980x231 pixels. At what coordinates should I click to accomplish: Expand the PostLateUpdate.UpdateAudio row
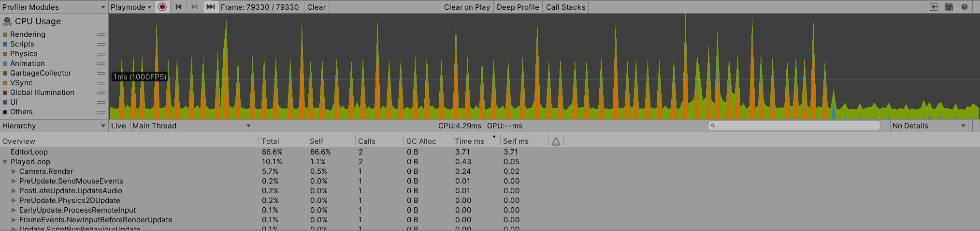coord(14,191)
